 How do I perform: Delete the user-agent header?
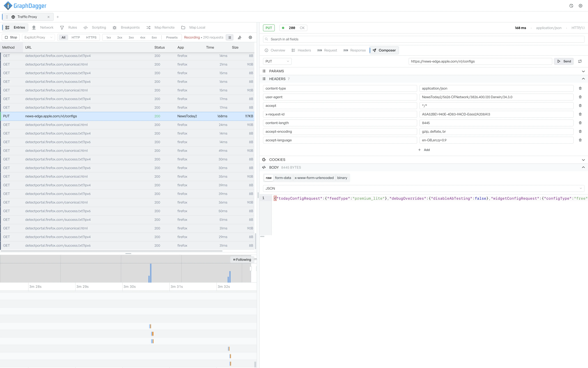pyautogui.click(x=580, y=97)
